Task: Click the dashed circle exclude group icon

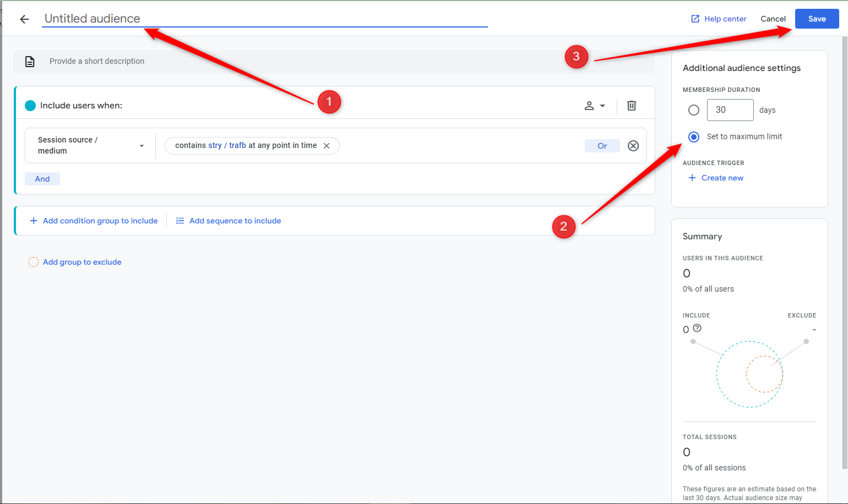Action: click(34, 262)
